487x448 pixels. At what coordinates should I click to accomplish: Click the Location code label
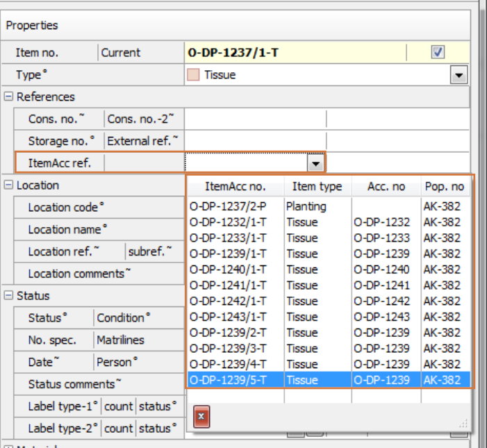66,207
